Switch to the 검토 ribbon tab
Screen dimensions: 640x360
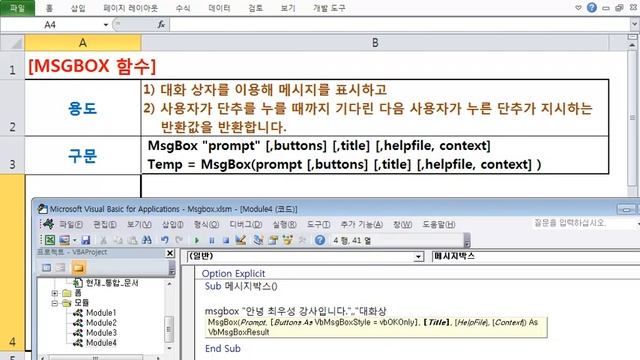point(256,8)
